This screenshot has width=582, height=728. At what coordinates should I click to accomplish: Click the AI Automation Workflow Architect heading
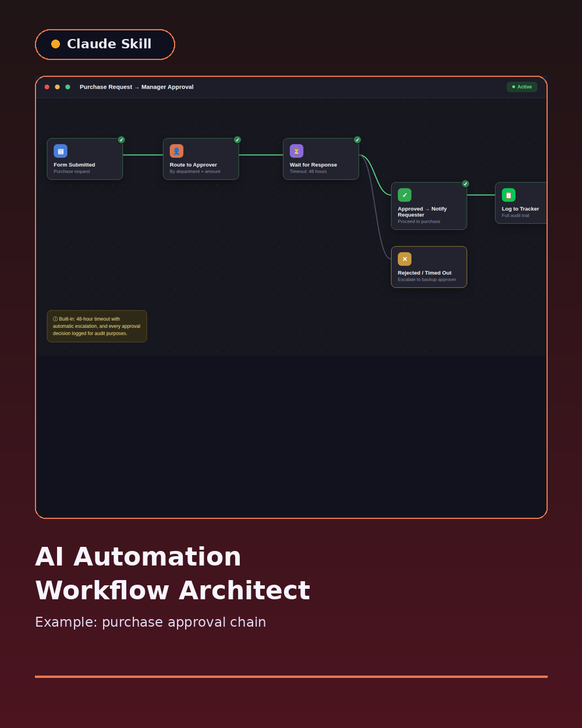click(x=173, y=574)
